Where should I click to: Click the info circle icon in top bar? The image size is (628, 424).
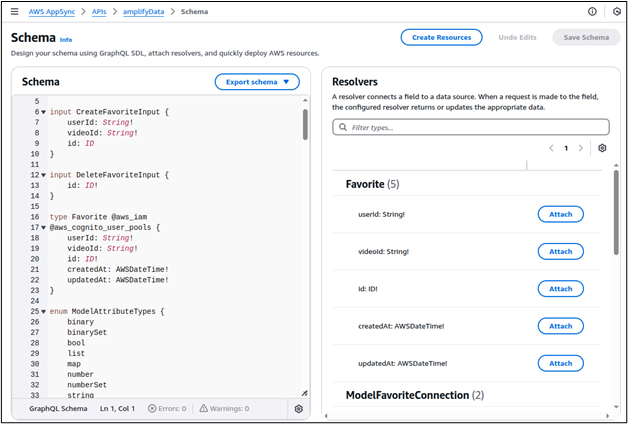pos(592,12)
